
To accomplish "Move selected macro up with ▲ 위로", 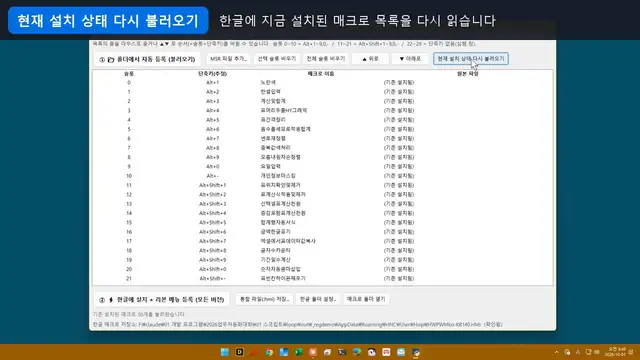I will (x=370, y=59).
